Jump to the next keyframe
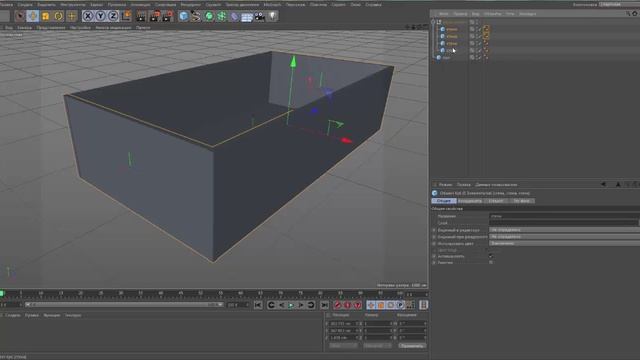 point(311,305)
